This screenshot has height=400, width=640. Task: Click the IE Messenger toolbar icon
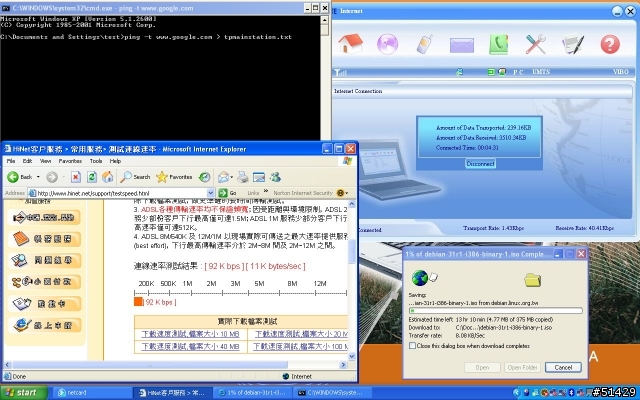[x=276, y=177]
